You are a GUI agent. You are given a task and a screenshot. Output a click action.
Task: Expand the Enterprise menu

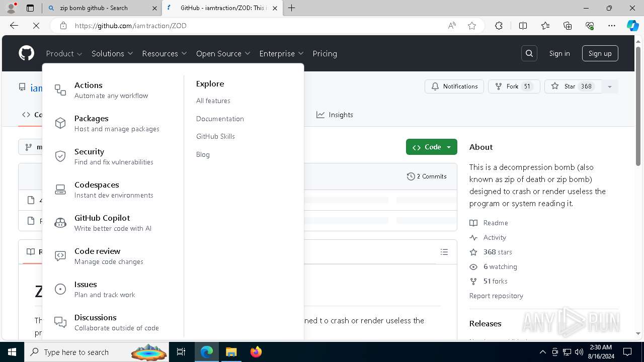(281, 53)
